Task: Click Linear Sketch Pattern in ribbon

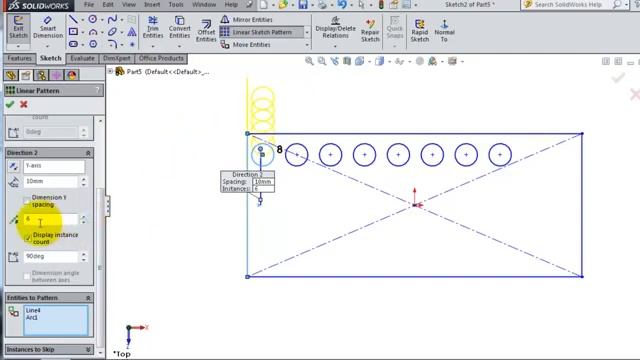Action: click(262, 32)
